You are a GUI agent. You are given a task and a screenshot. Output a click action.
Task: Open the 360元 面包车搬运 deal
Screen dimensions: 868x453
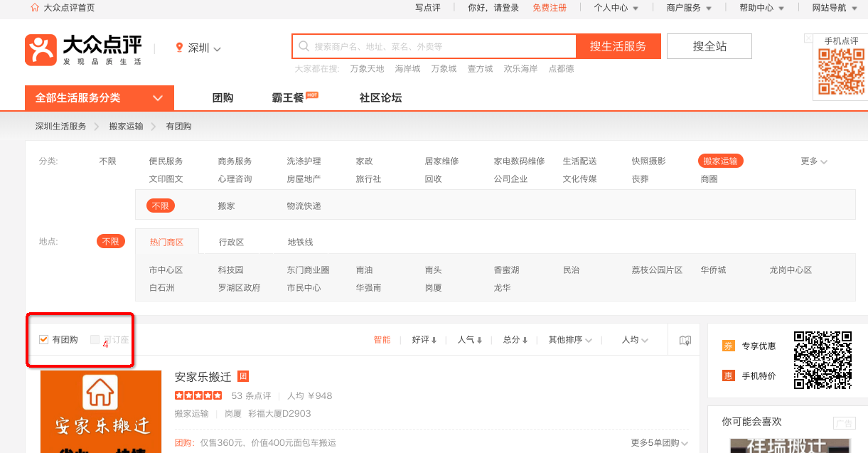click(268, 443)
